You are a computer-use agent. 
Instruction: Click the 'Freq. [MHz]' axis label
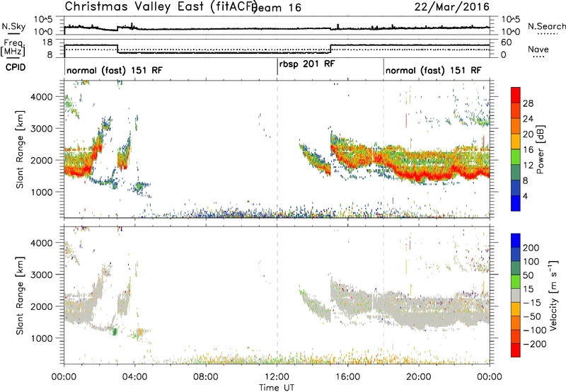pos(13,48)
